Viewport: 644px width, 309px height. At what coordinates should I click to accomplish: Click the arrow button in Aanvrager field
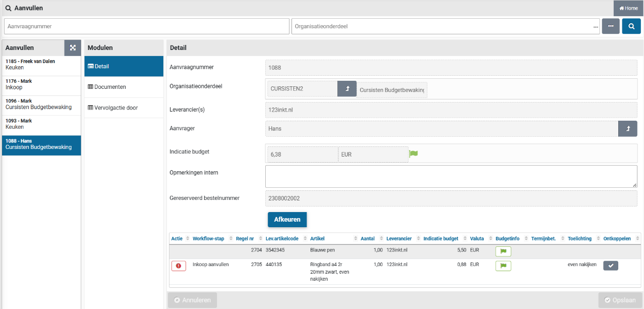[627, 129]
